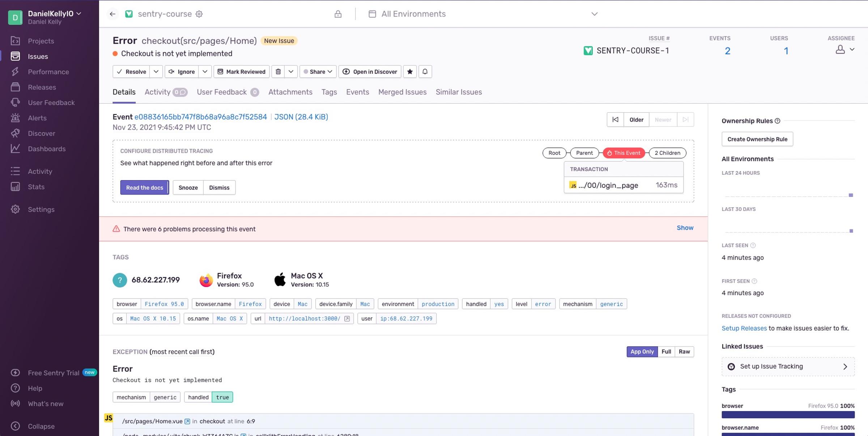Click the JSON file size link

(301, 117)
